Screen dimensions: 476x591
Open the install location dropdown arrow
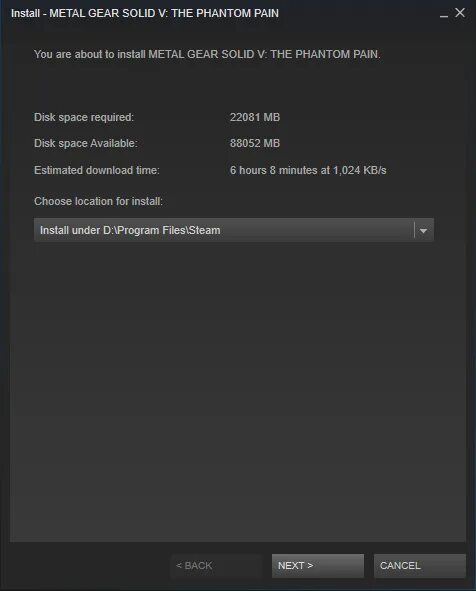point(423,230)
